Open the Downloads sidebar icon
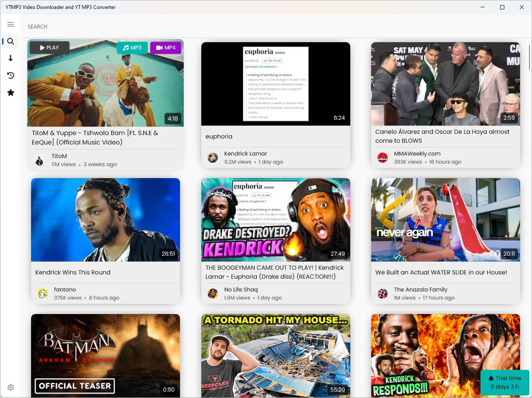532x398 pixels. tap(11, 58)
